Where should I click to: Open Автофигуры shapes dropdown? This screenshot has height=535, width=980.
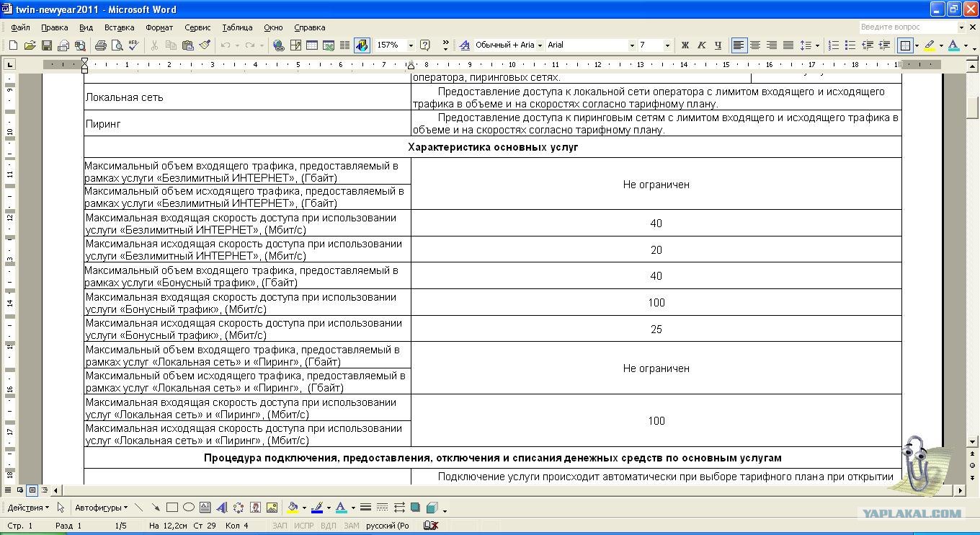[101, 508]
